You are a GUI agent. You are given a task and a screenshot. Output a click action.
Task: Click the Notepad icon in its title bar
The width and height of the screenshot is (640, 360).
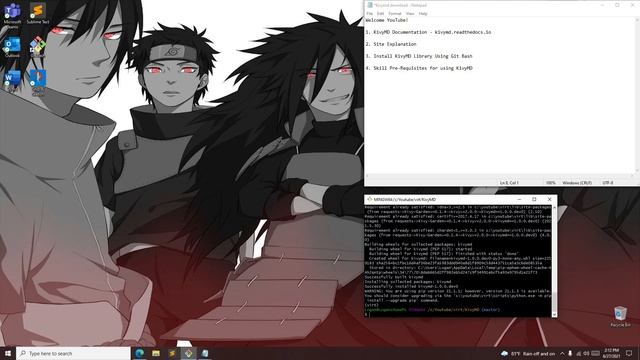[x=370, y=5]
